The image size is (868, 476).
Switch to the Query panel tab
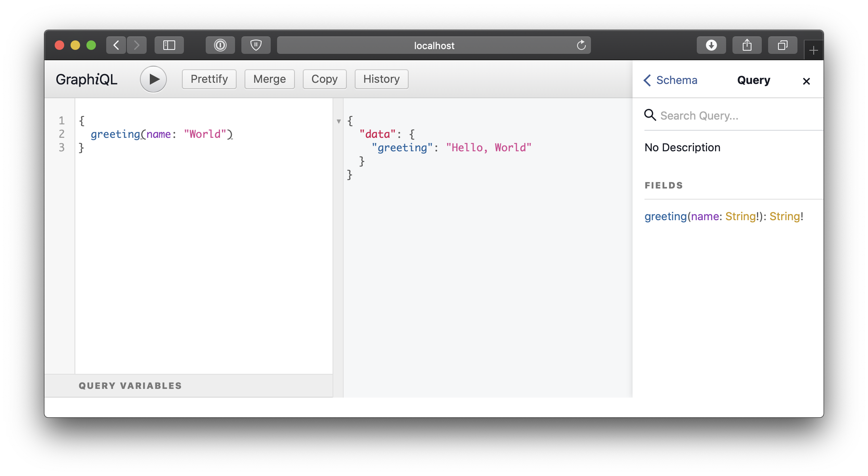tap(753, 80)
